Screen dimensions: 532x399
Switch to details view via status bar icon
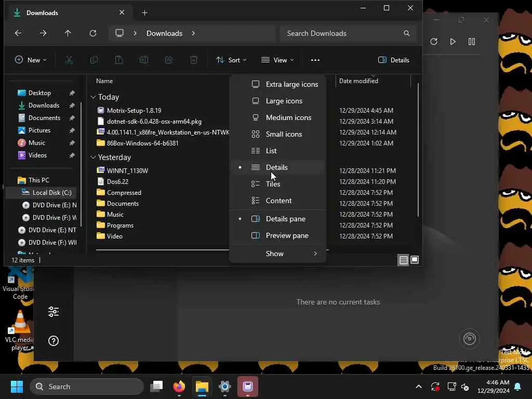point(403,260)
